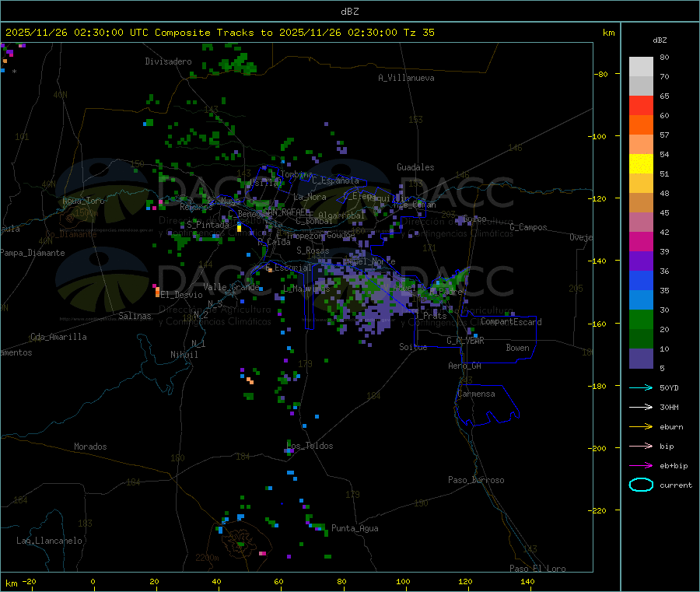Click the dBZ label above the color scale
The width and height of the screenshot is (700, 592).
coord(660,40)
